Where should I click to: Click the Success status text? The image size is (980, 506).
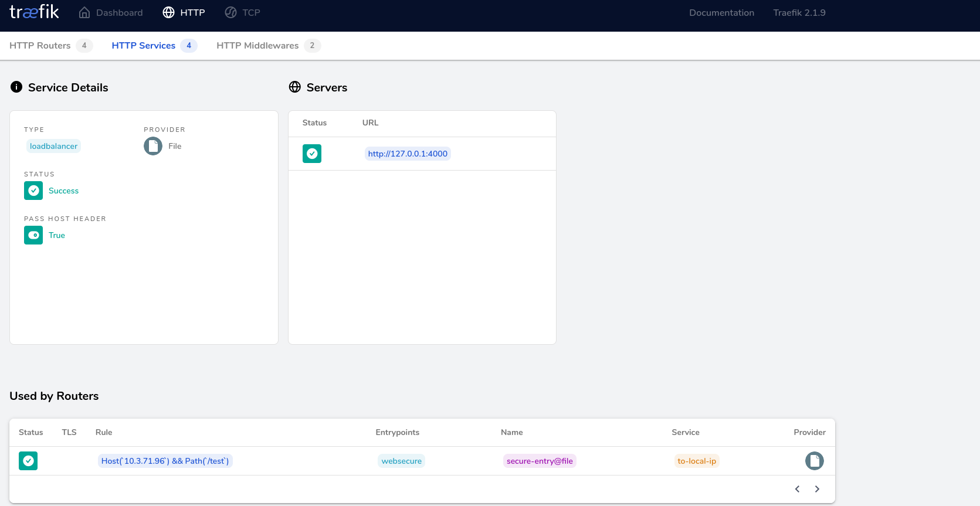(x=63, y=191)
